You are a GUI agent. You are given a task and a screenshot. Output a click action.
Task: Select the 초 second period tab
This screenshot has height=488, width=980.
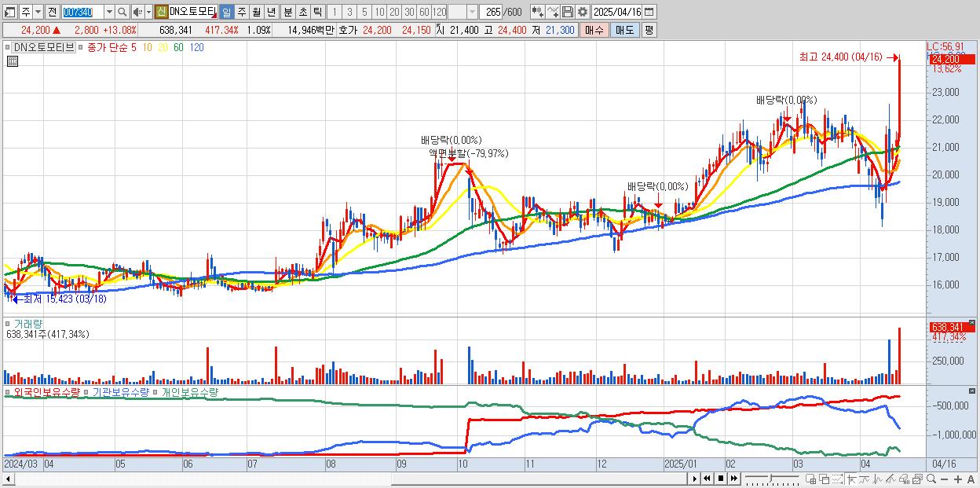coord(302,13)
